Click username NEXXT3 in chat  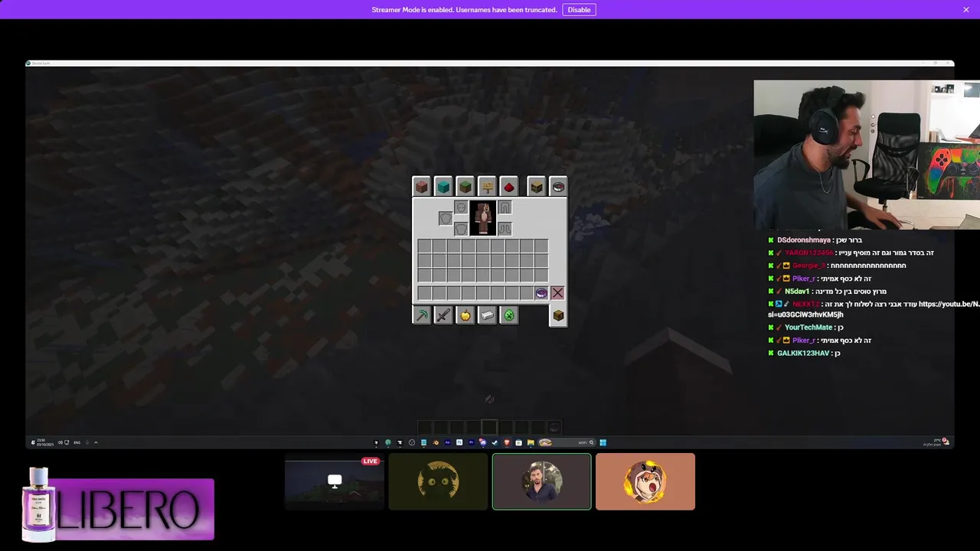click(805, 304)
